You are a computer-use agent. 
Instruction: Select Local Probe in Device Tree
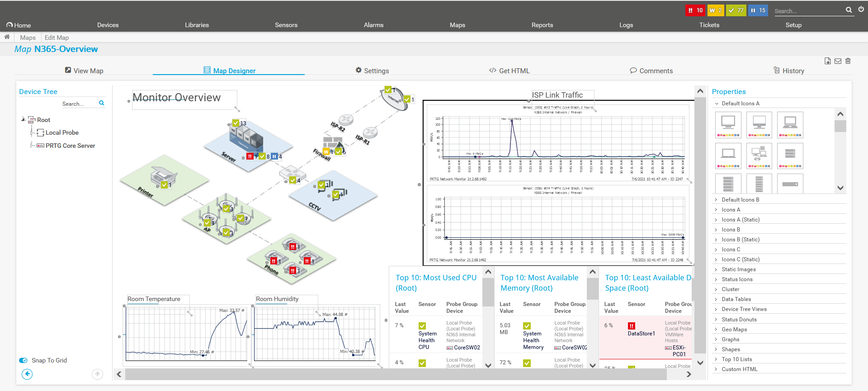(x=62, y=132)
